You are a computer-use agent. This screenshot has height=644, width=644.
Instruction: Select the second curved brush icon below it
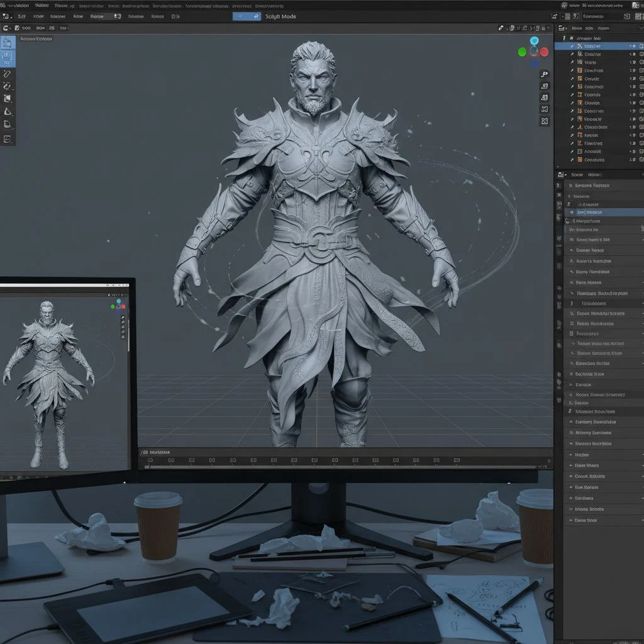click(7, 86)
